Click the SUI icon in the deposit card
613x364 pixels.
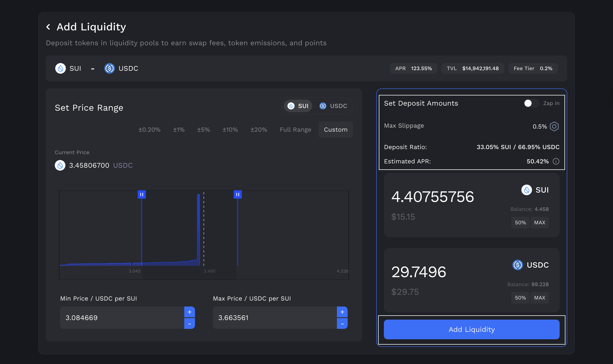(526, 190)
